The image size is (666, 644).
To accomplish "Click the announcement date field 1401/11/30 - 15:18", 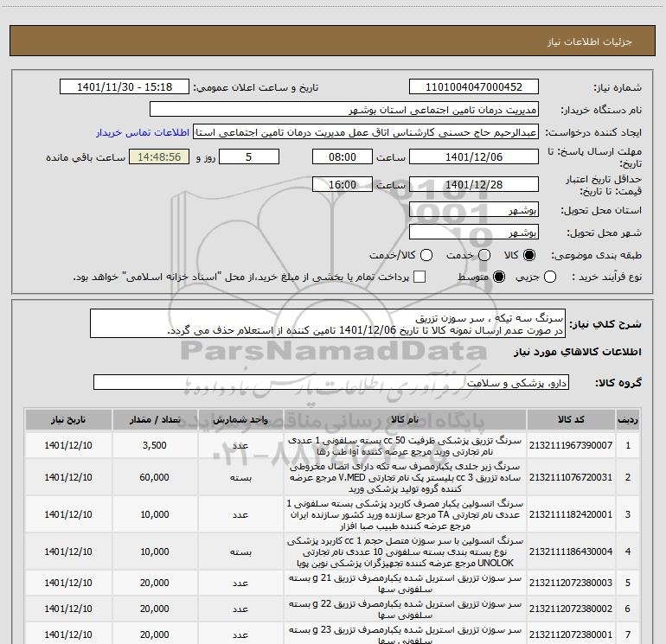I will (x=125, y=87).
